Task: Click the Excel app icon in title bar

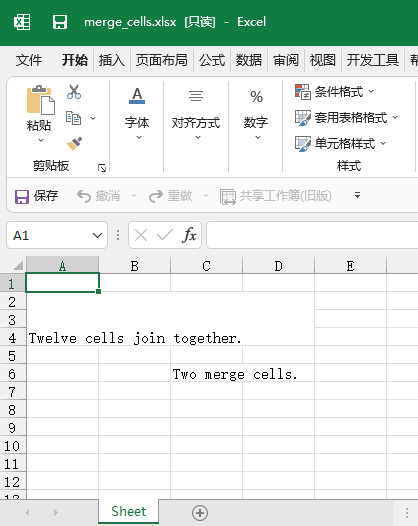Action: 22,22
